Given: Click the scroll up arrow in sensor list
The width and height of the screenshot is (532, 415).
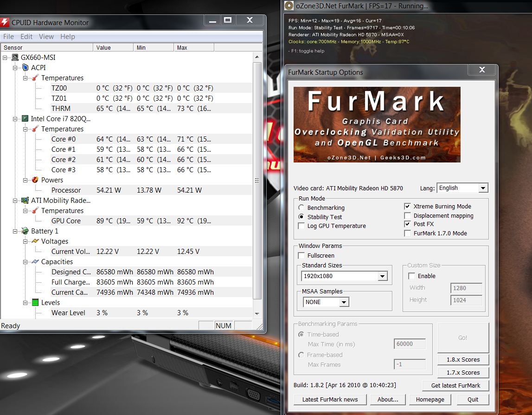Looking at the screenshot, I should [x=257, y=57].
